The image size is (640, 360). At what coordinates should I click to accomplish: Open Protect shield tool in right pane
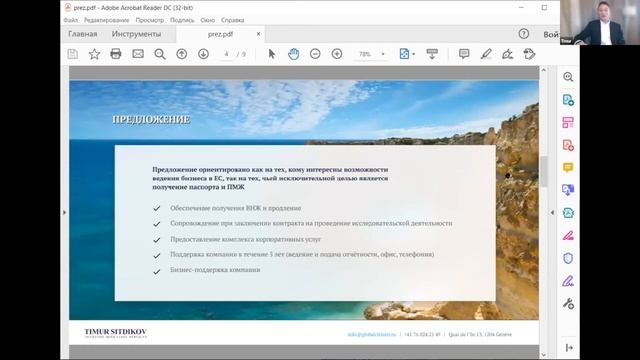[568, 258]
